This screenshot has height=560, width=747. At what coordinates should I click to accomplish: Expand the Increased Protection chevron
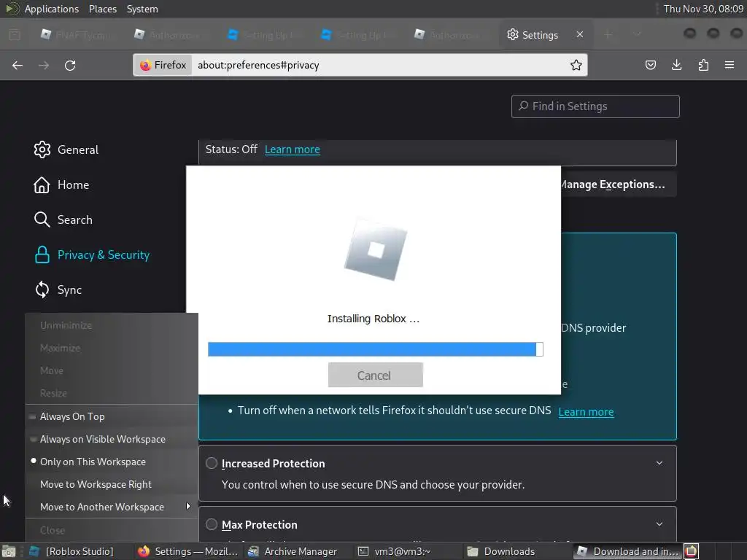tap(659, 463)
